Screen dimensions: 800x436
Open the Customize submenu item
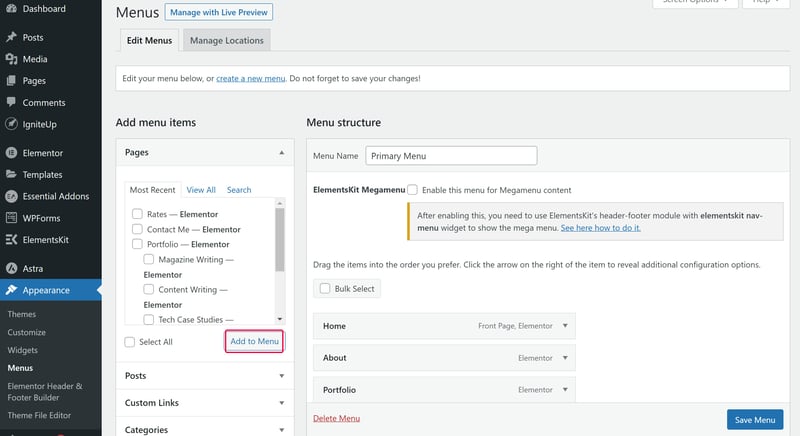coord(27,332)
